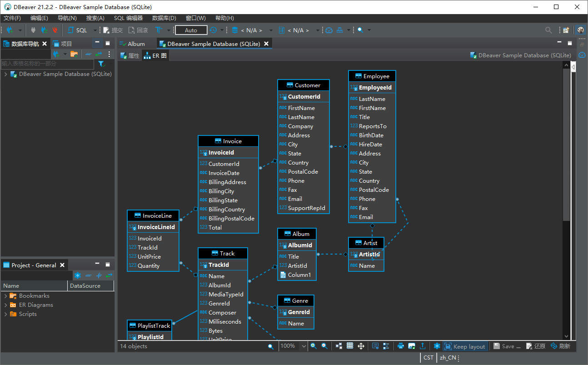
Task: Open the 帮助(H) menu
Action: 224,18
